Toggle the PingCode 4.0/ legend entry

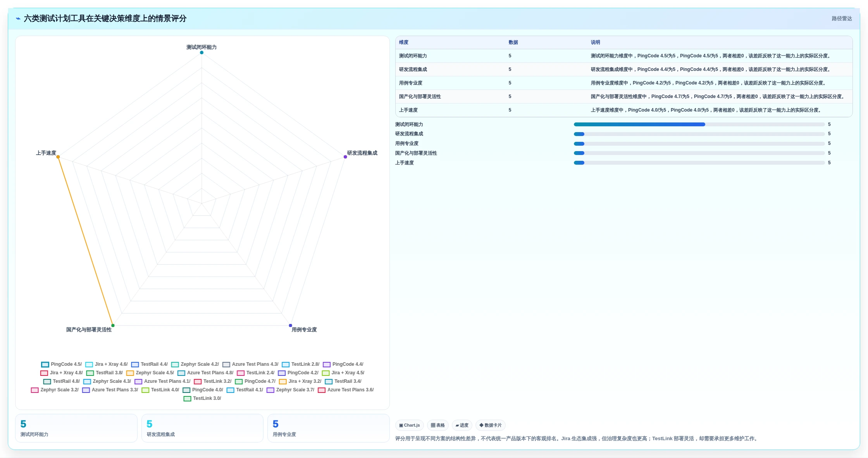click(x=203, y=390)
